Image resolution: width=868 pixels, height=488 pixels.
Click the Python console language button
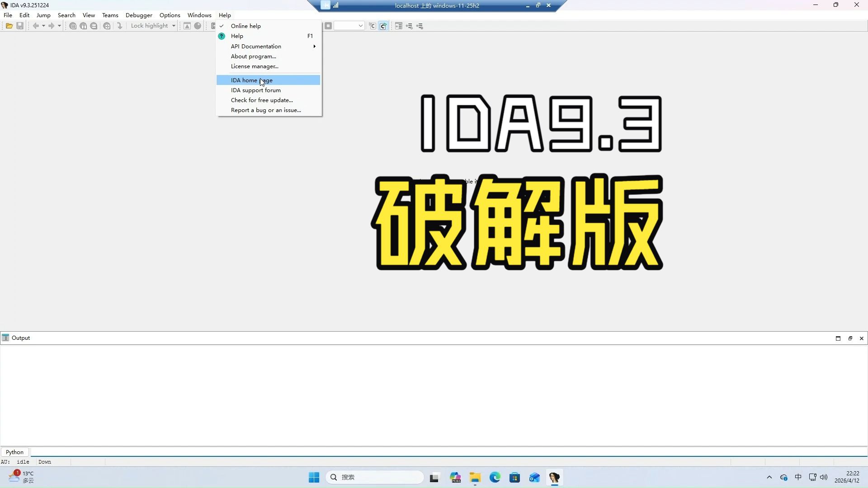[x=15, y=452]
